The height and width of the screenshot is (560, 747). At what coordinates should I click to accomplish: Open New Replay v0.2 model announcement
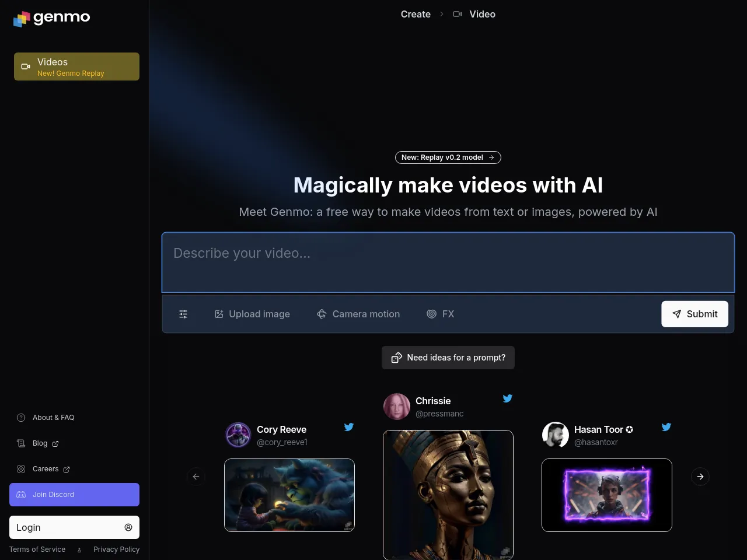click(448, 157)
